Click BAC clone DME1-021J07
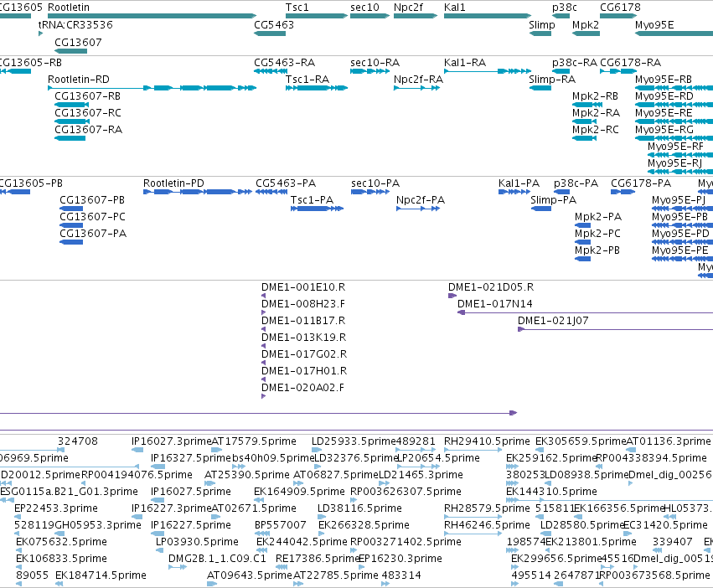Viewport: 713px width, 588px height. pyautogui.click(x=553, y=321)
